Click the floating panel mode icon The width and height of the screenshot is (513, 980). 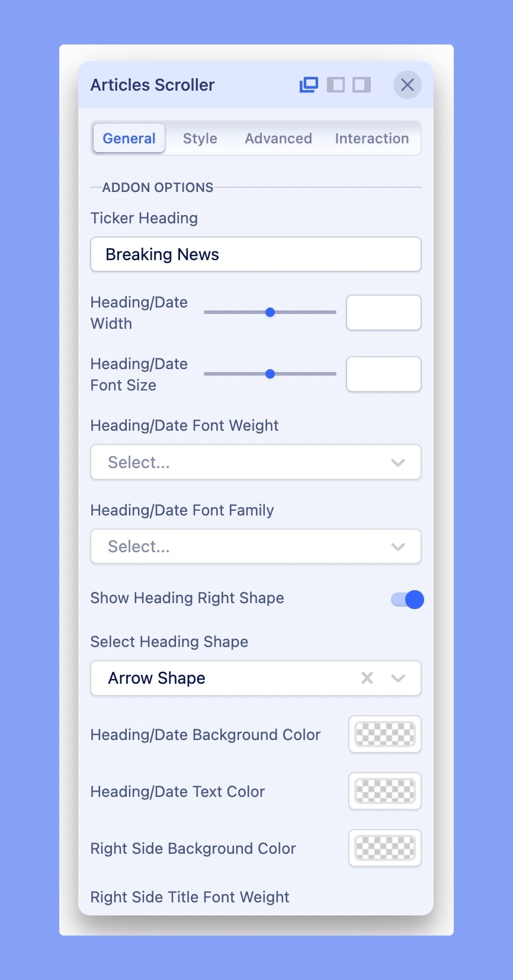[x=309, y=85]
